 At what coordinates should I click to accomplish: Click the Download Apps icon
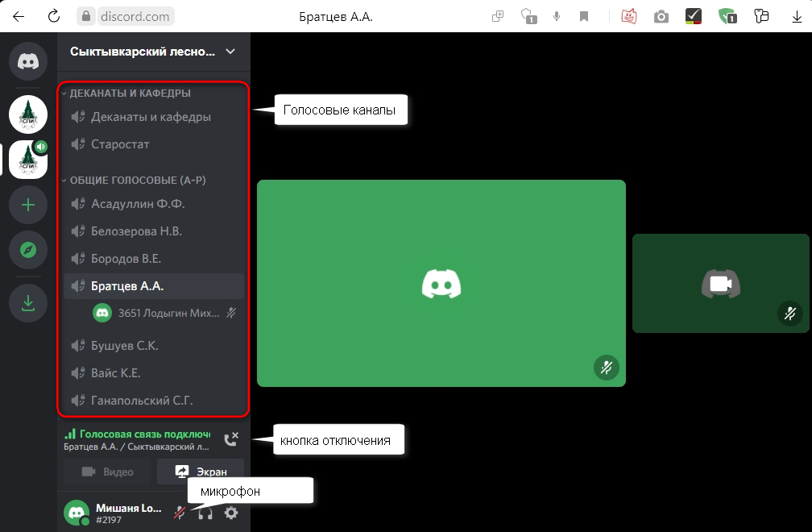[28, 303]
